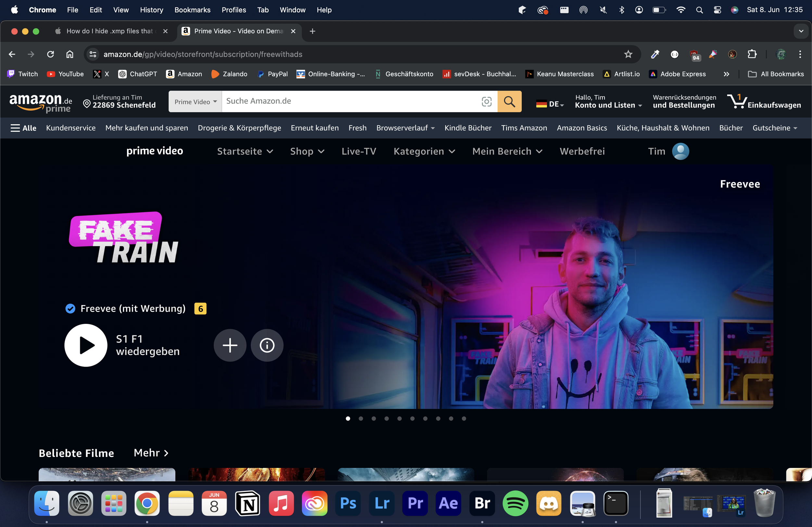Open Terminal from the Dock
Viewport: 812px width, 527px height.
[x=615, y=503]
